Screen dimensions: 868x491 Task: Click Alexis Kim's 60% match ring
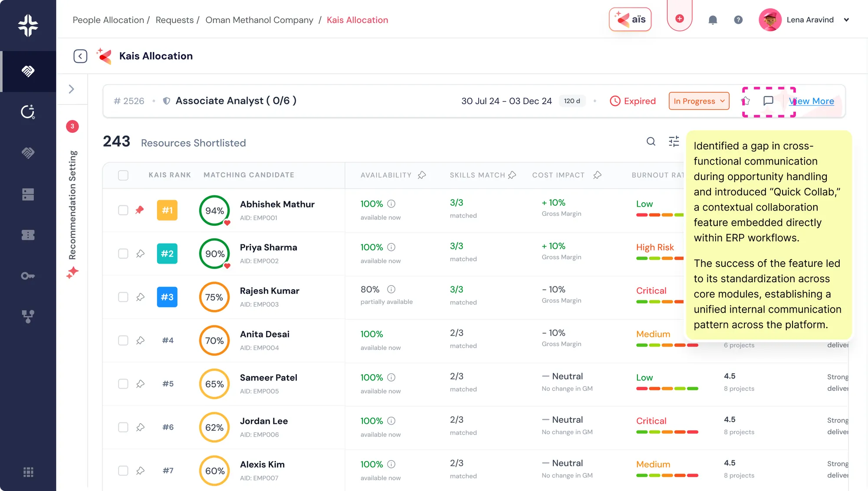pyautogui.click(x=214, y=471)
